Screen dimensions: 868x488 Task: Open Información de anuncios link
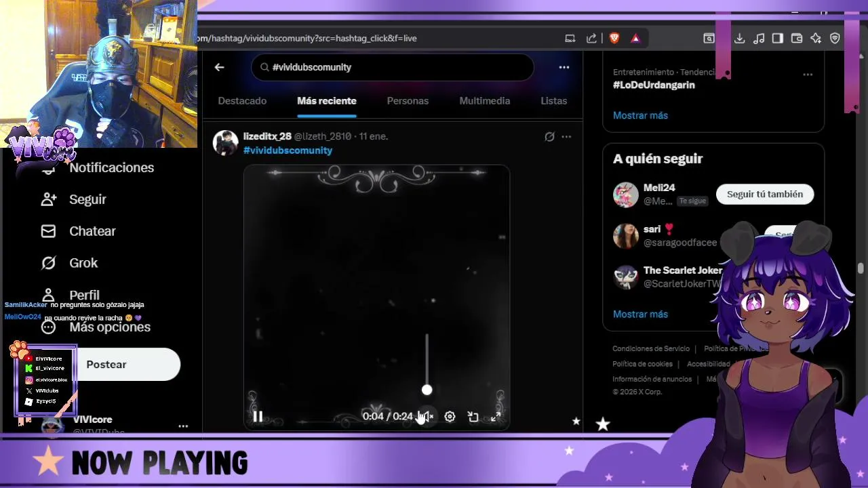click(652, 379)
